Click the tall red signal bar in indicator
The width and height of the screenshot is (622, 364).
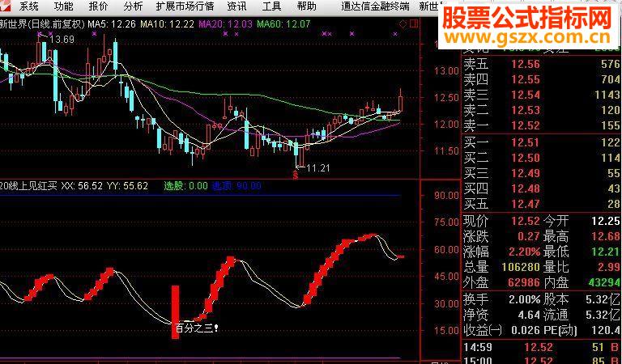(x=175, y=312)
